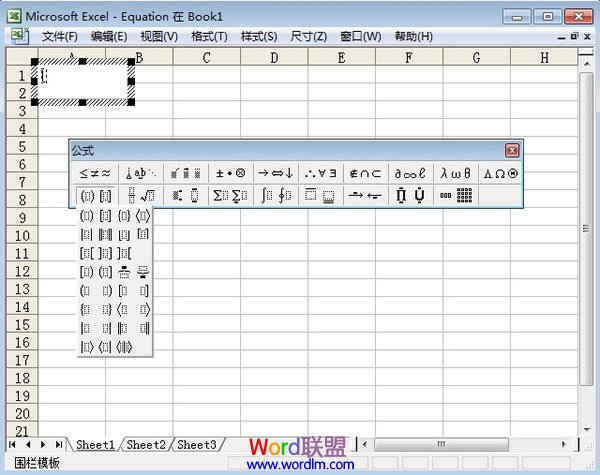Insert the Dirac ket template

click(86, 347)
